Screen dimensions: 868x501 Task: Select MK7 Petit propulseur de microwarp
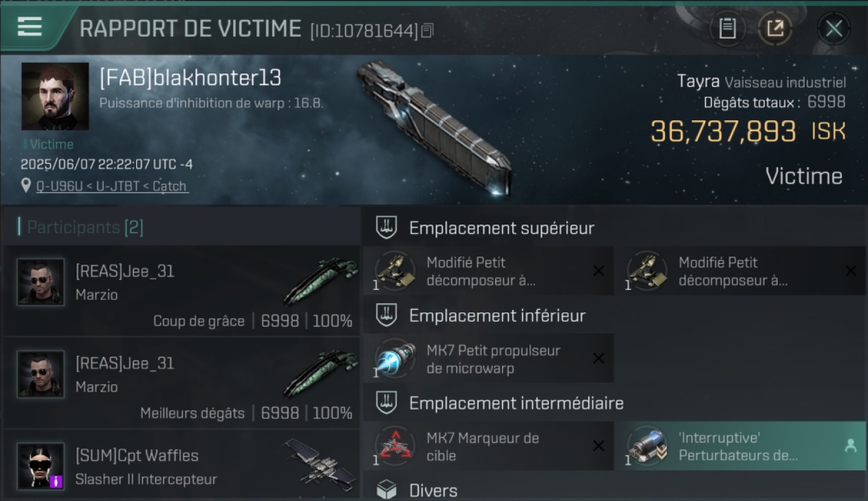point(488,359)
